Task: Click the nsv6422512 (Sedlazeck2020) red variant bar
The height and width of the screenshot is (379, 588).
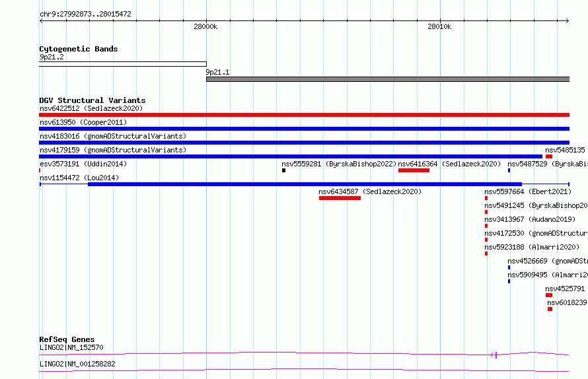Action: tap(304, 115)
